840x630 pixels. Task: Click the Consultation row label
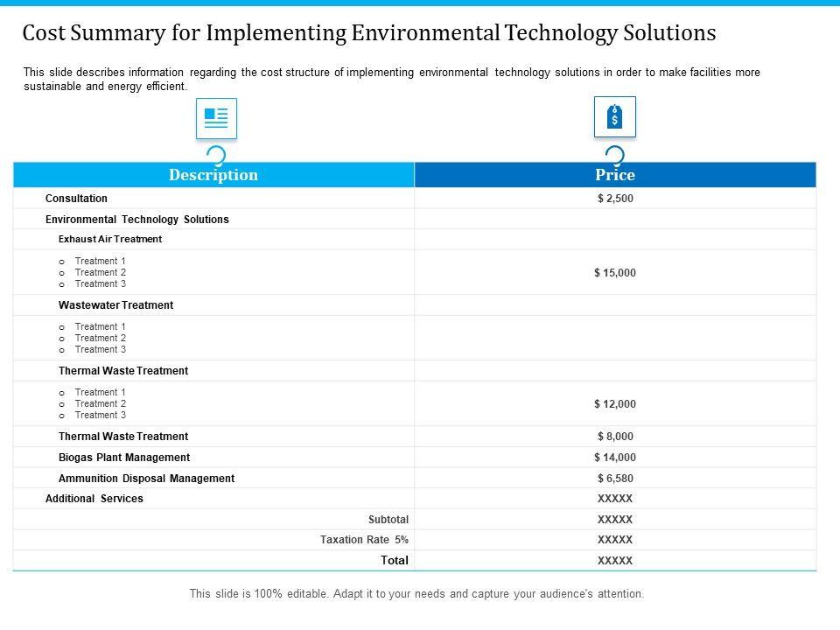(x=76, y=199)
